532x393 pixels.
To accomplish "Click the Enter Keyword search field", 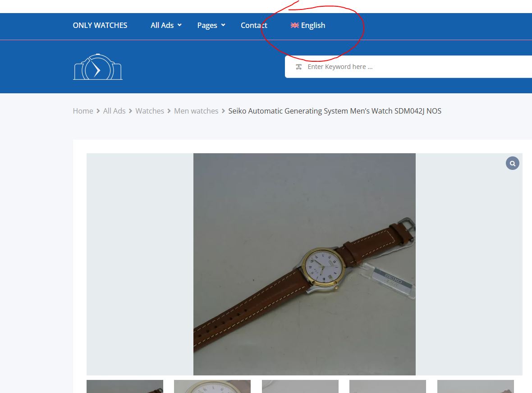I will click(x=408, y=67).
